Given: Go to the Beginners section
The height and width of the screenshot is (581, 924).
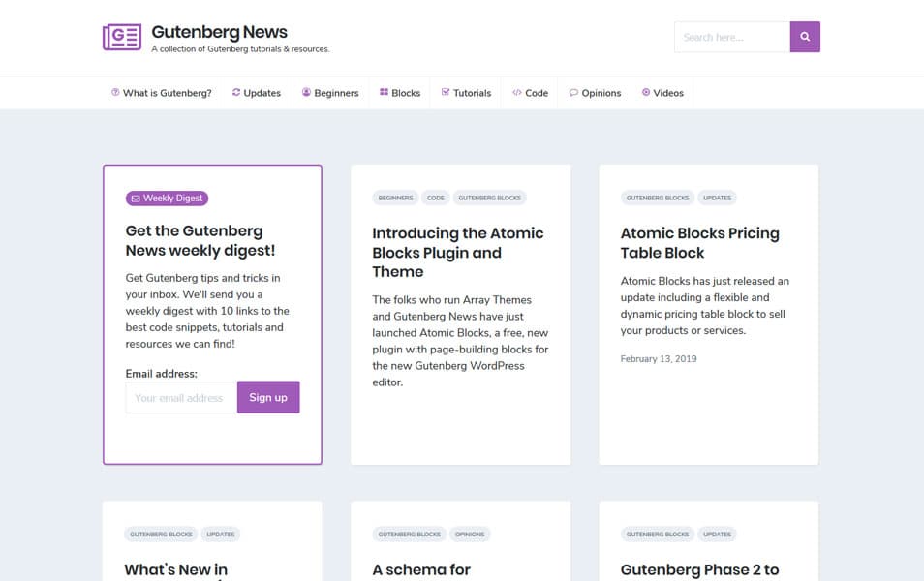Looking at the screenshot, I should click(330, 93).
